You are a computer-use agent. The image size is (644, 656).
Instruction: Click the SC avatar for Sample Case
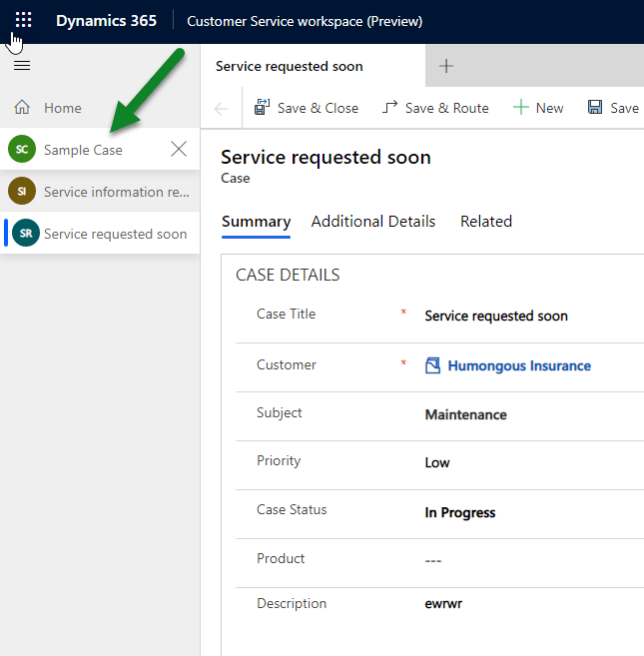tap(22, 150)
